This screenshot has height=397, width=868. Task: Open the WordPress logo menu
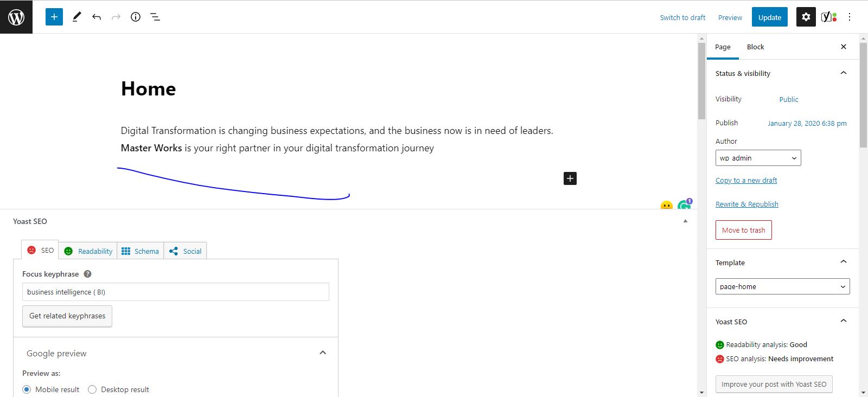click(16, 17)
